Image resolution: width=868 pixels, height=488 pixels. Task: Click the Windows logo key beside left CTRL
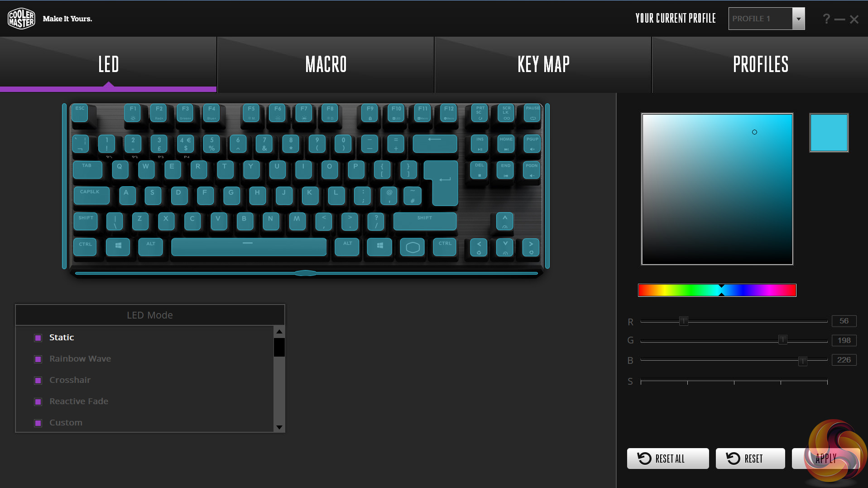[x=118, y=247]
